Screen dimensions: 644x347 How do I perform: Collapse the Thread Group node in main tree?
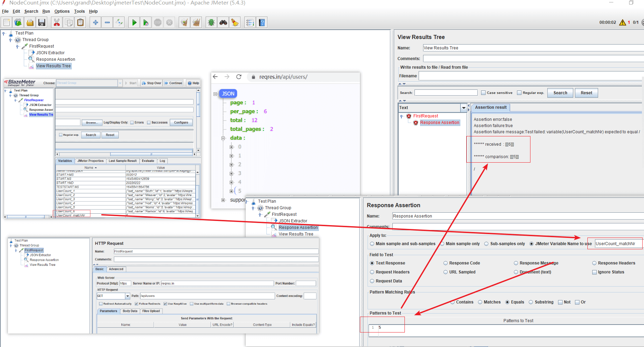point(10,40)
